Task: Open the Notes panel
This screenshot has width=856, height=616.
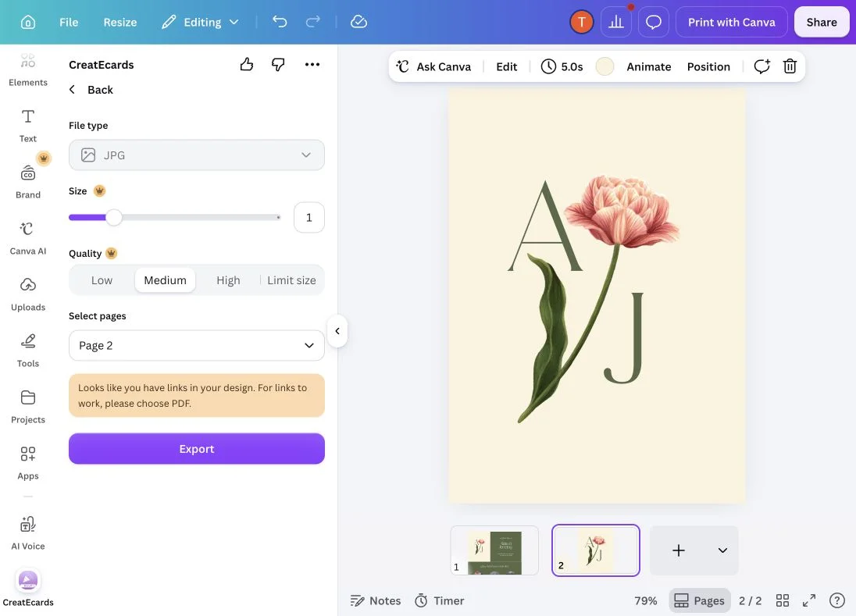Action: pyautogui.click(x=376, y=600)
